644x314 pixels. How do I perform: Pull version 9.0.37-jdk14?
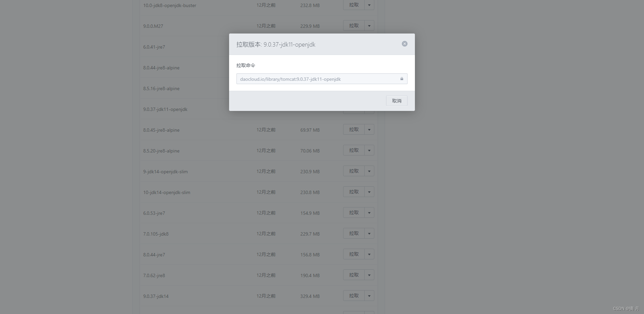tap(354, 296)
